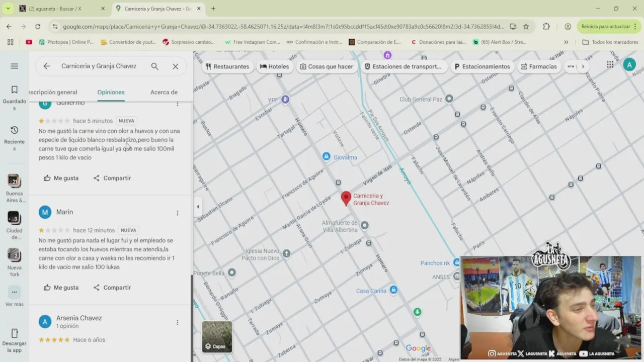
Task: Like Guillermo's review with Me gusta
Action: coord(61,178)
